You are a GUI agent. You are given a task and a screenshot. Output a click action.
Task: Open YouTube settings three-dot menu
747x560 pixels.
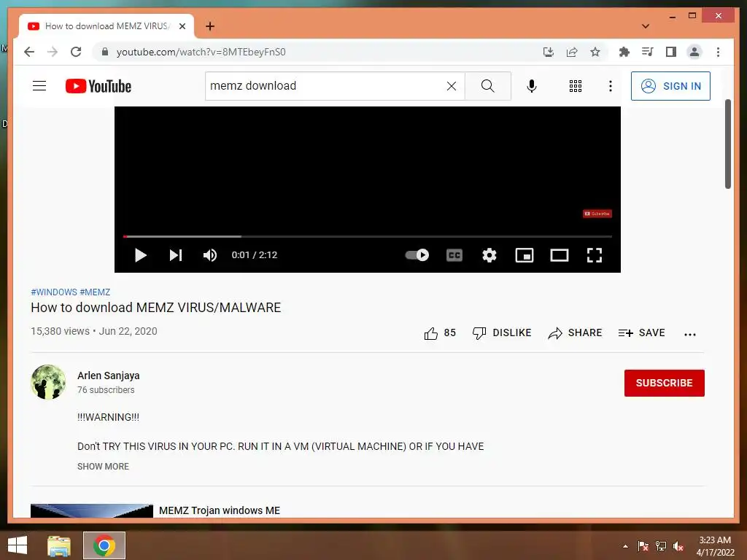coord(611,86)
